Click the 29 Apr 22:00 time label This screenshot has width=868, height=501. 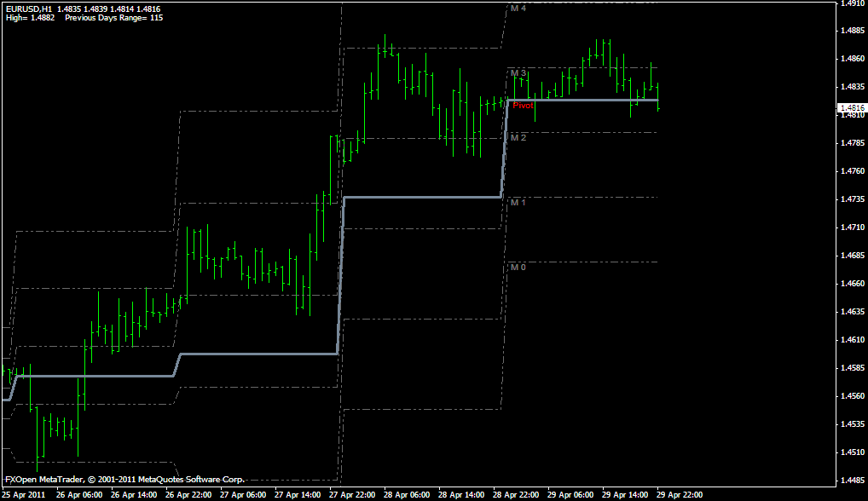pos(680,495)
